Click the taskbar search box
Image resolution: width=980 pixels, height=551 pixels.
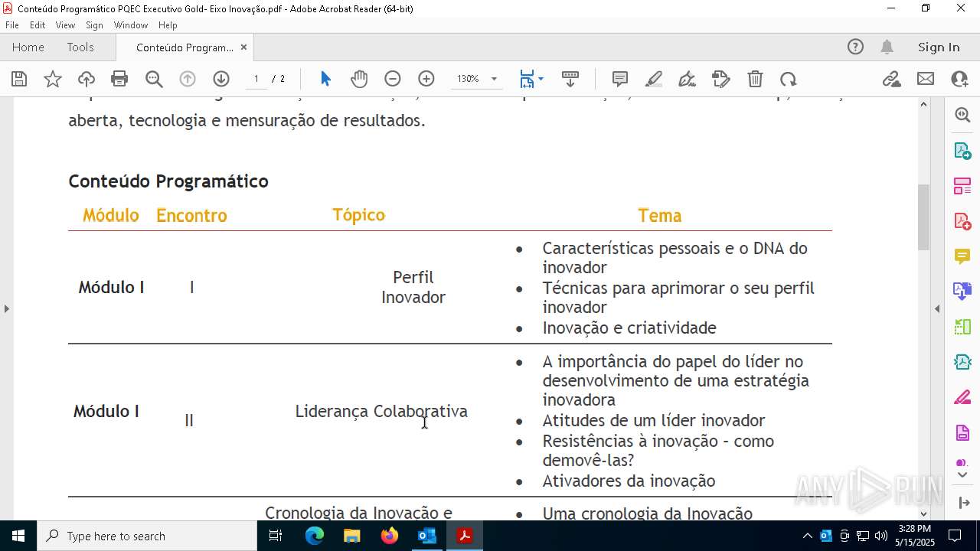click(147, 536)
